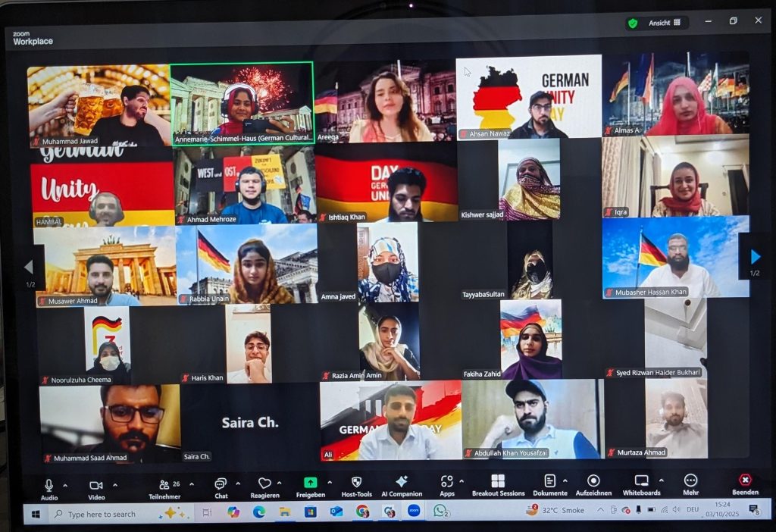
Task: Expand options arrow next to Dokumente
Action: pos(568,481)
